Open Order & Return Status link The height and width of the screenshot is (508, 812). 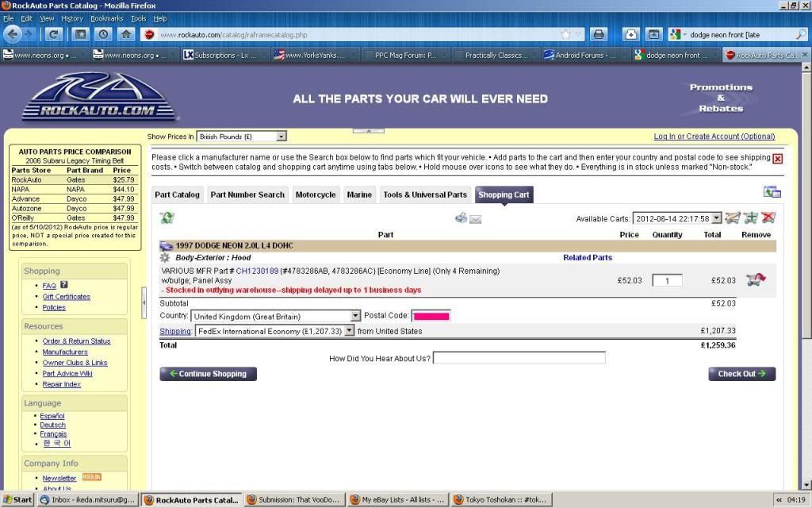(x=76, y=341)
